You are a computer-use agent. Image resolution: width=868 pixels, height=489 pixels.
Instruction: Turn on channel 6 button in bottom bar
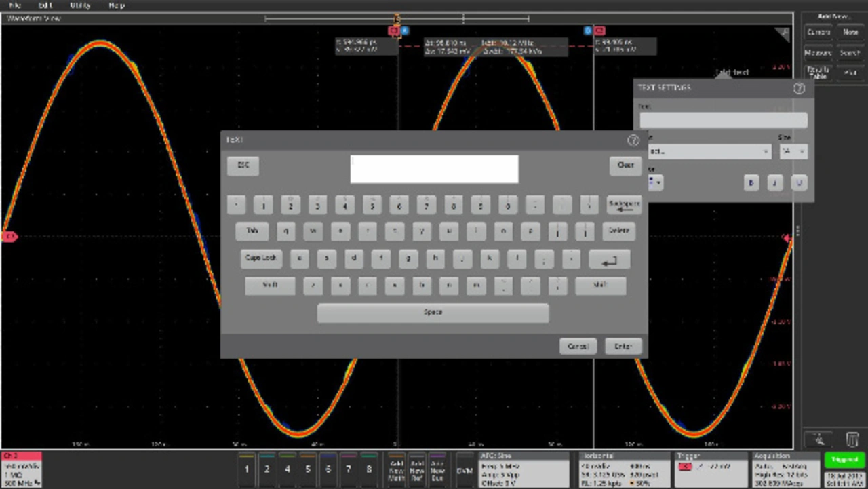(328, 468)
